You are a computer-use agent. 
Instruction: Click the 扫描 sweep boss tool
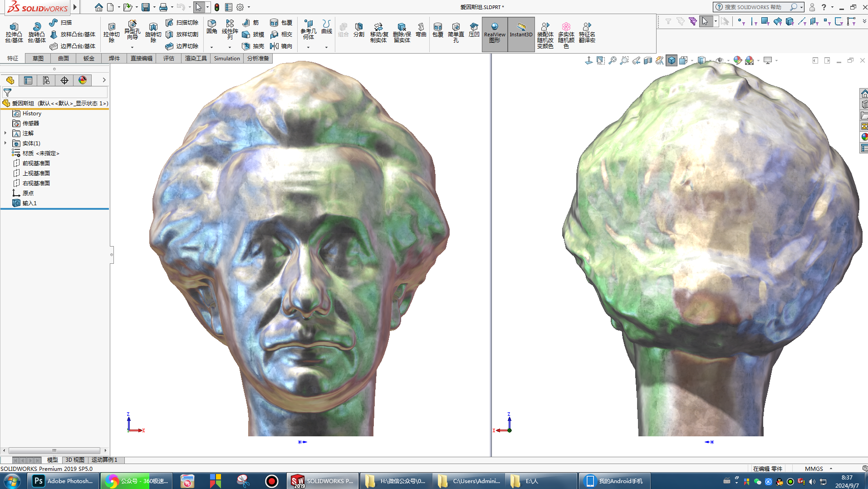click(x=61, y=22)
